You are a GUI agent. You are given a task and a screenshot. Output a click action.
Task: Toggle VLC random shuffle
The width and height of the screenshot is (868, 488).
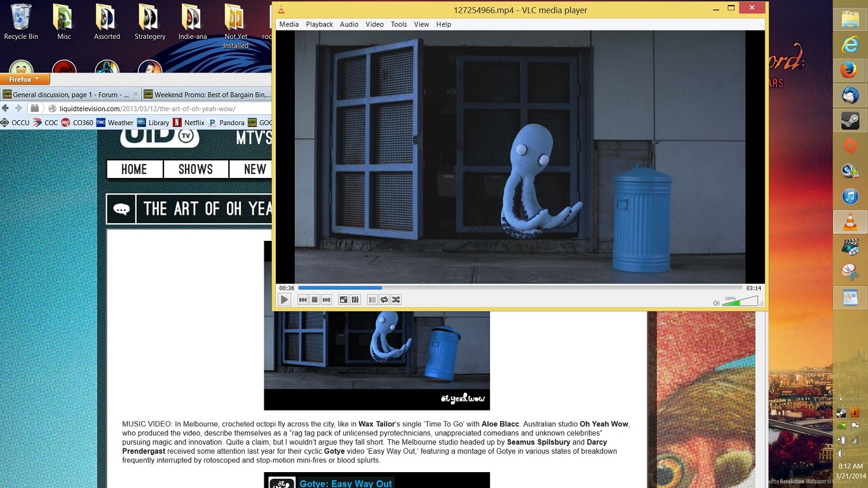point(396,300)
